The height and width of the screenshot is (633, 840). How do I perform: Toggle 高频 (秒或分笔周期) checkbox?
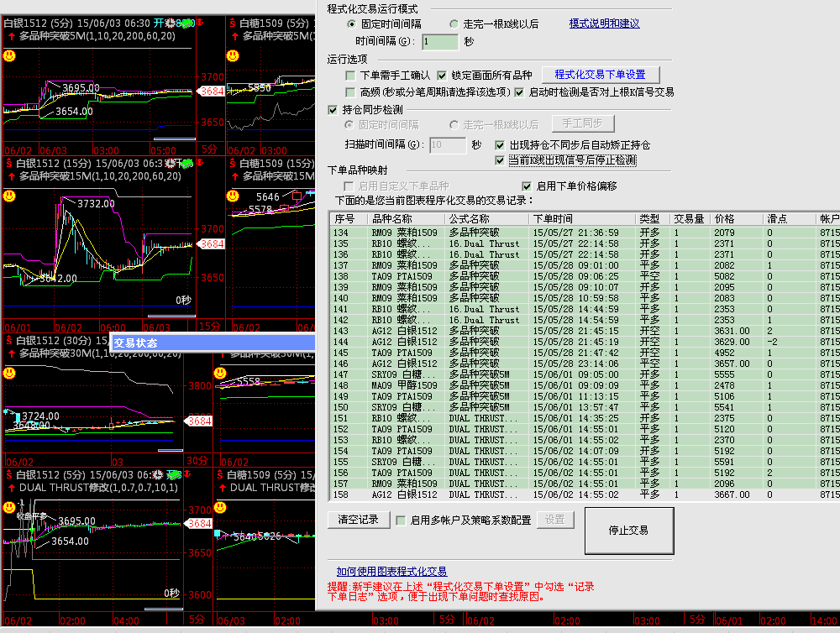coord(350,92)
